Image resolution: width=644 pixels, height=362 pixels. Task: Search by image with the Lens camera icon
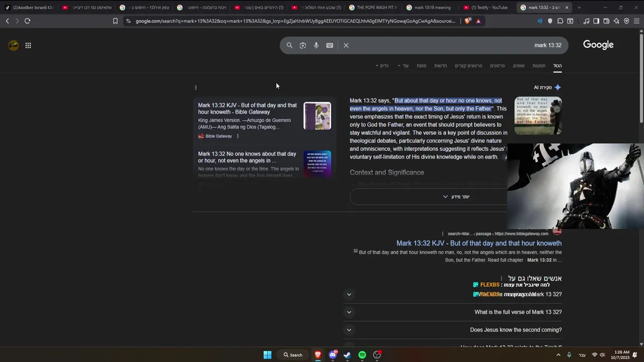(x=303, y=45)
